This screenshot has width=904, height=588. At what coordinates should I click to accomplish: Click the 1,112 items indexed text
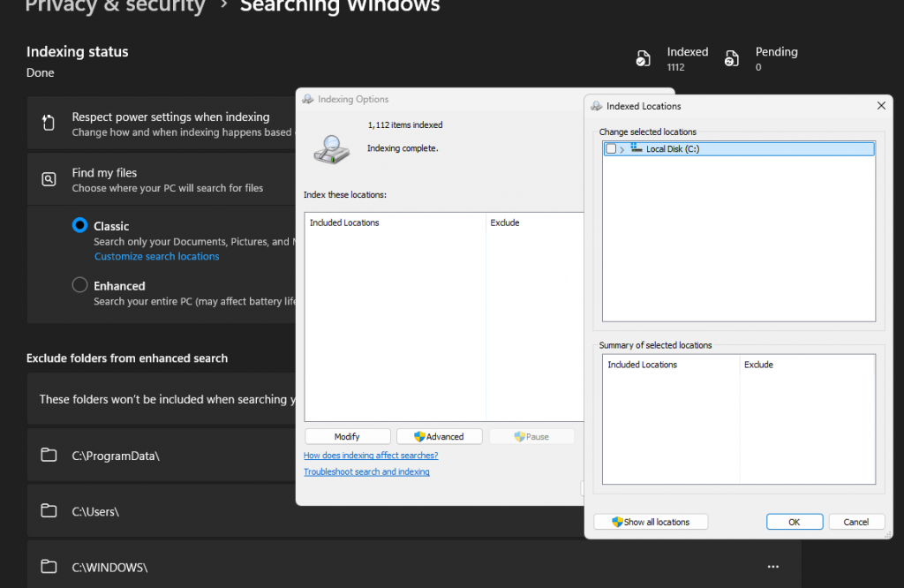pyautogui.click(x=405, y=125)
